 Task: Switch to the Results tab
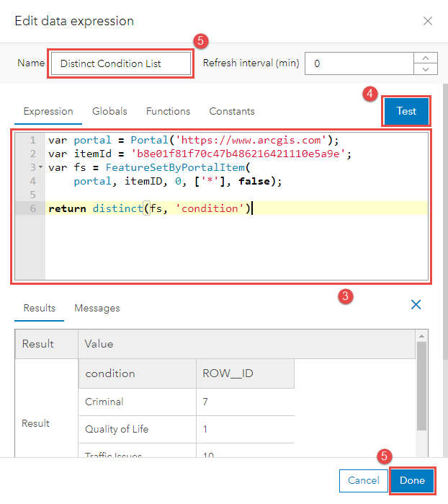point(40,308)
